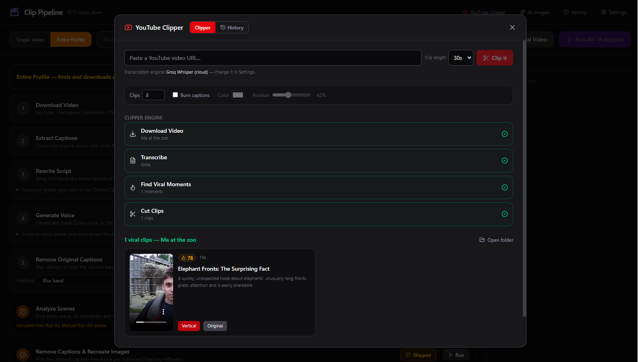This screenshot has width=644, height=362.
Task: Open the History tab in the dialog
Action: [x=232, y=27]
